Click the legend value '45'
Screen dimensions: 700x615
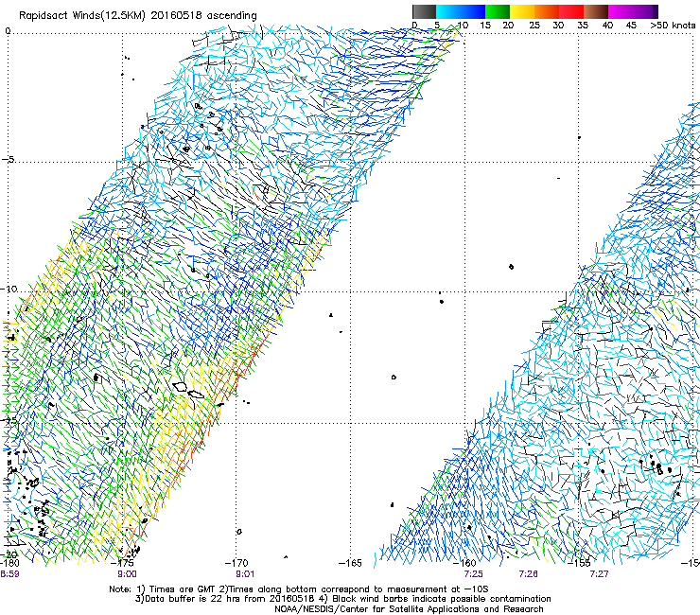tap(631, 25)
